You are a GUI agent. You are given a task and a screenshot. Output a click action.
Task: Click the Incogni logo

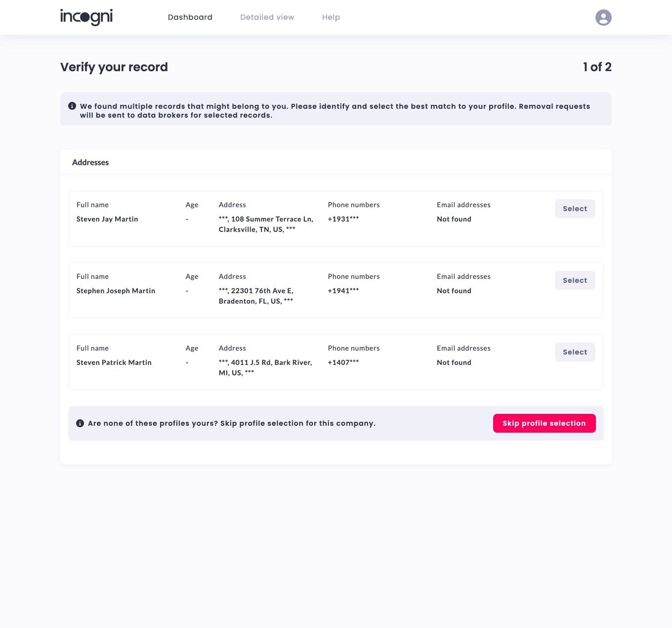click(x=86, y=17)
